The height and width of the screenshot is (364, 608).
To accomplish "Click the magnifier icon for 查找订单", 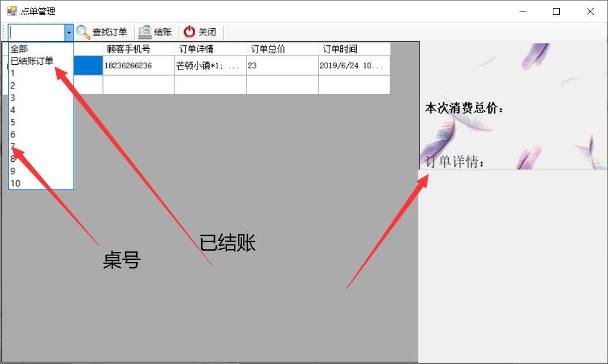I will [83, 32].
